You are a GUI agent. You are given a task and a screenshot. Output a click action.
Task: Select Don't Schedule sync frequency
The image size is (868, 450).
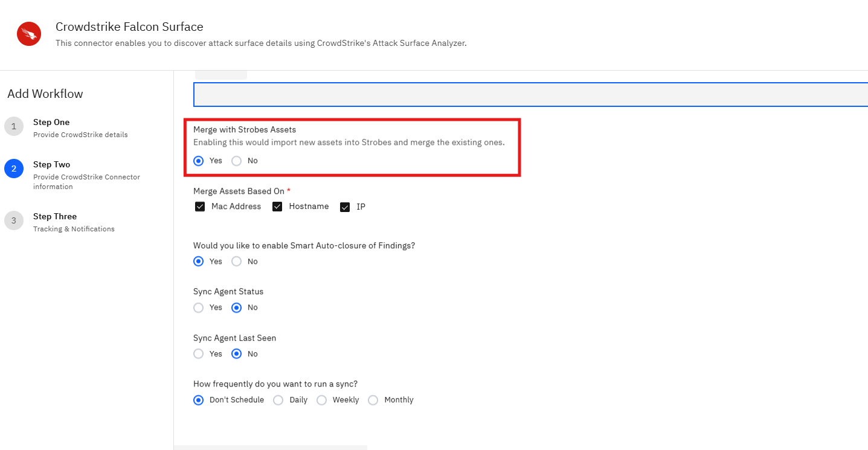coord(198,400)
